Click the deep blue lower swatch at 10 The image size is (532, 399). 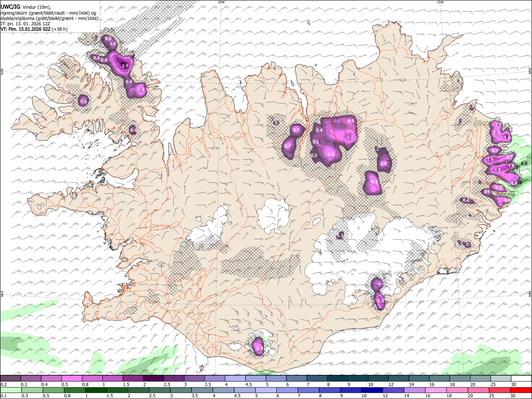(x=372, y=390)
